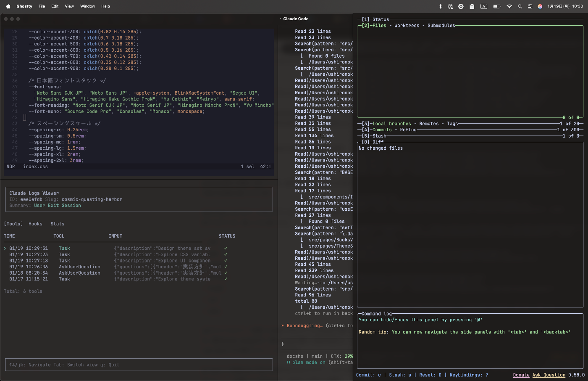
Task: Click the battery status icon
Action: [496, 6]
